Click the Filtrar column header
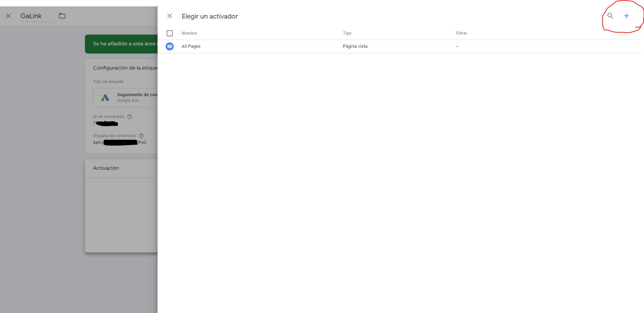The image size is (644, 313). [461, 33]
